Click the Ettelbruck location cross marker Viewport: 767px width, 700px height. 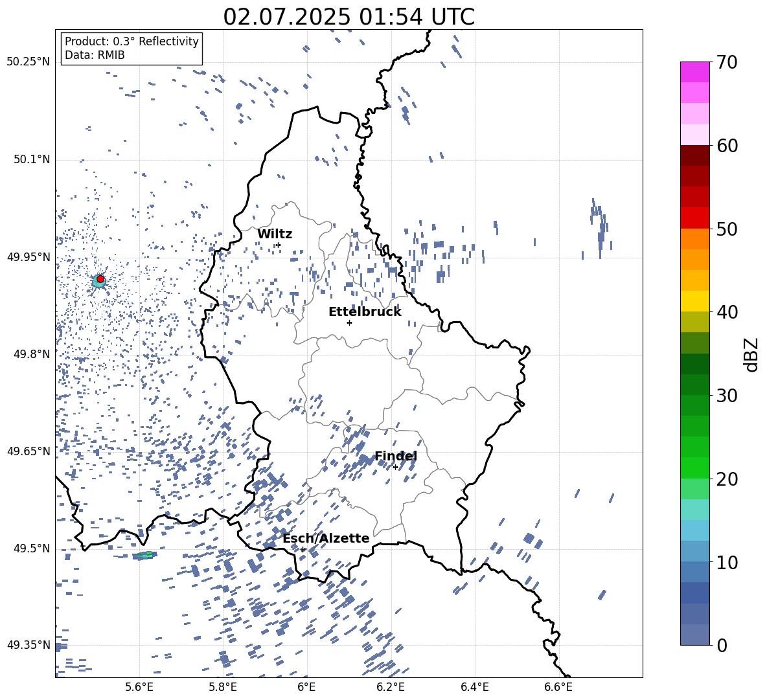pos(349,322)
